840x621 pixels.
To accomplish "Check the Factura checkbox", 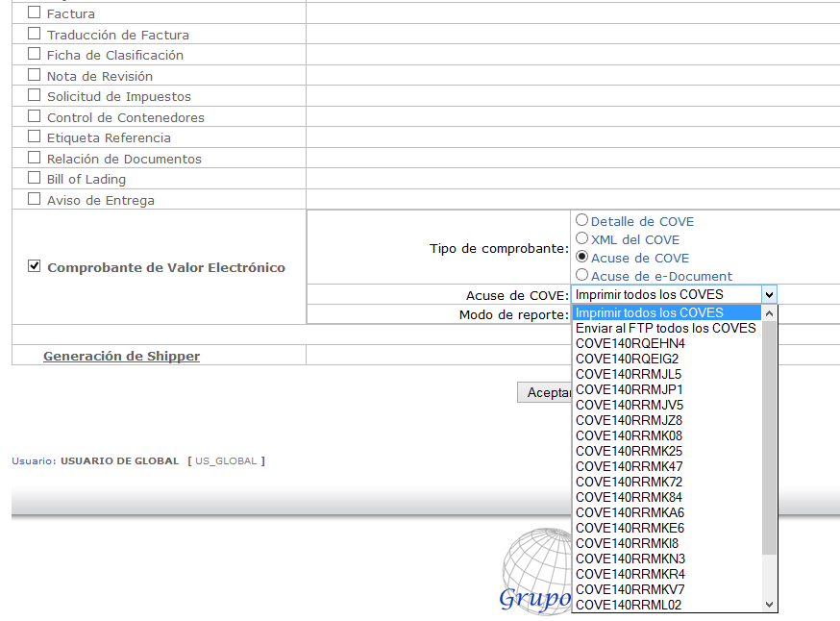I will coord(34,12).
